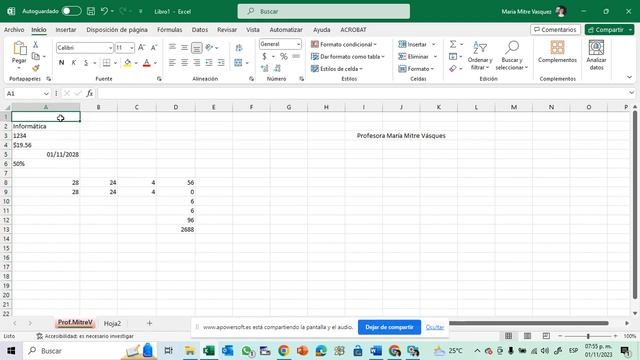Add a new sheet with plus button
The image size is (640, 360).
pyautogui.click(x=149, y=323)
